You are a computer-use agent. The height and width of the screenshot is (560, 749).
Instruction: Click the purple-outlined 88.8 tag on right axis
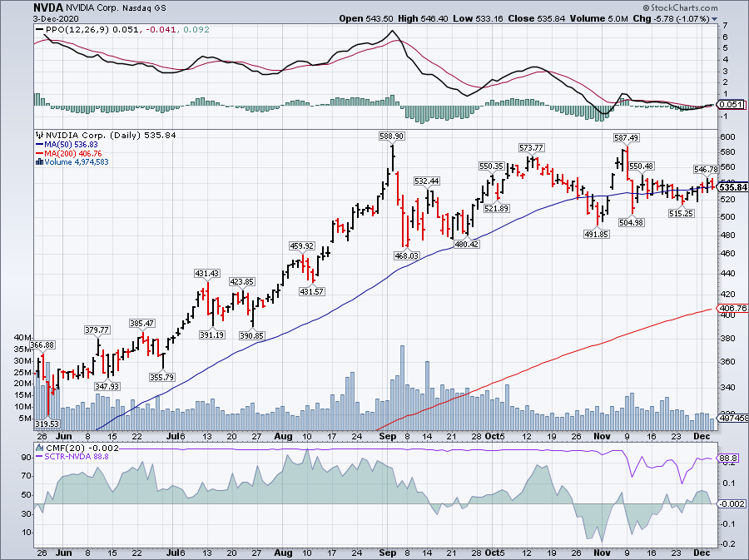(x=728, y=458)
